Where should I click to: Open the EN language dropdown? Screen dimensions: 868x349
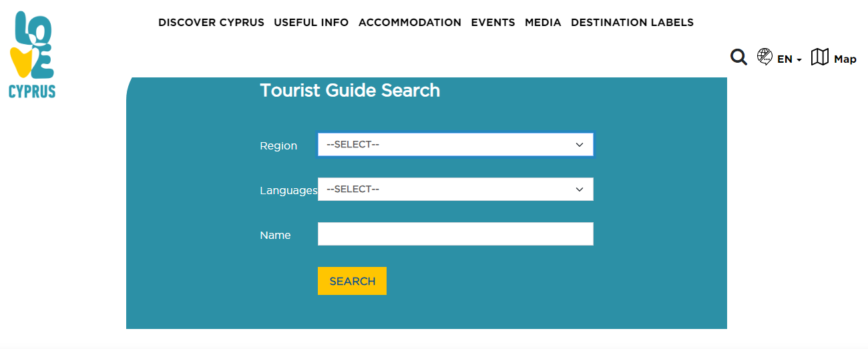[x=789, y=59]
